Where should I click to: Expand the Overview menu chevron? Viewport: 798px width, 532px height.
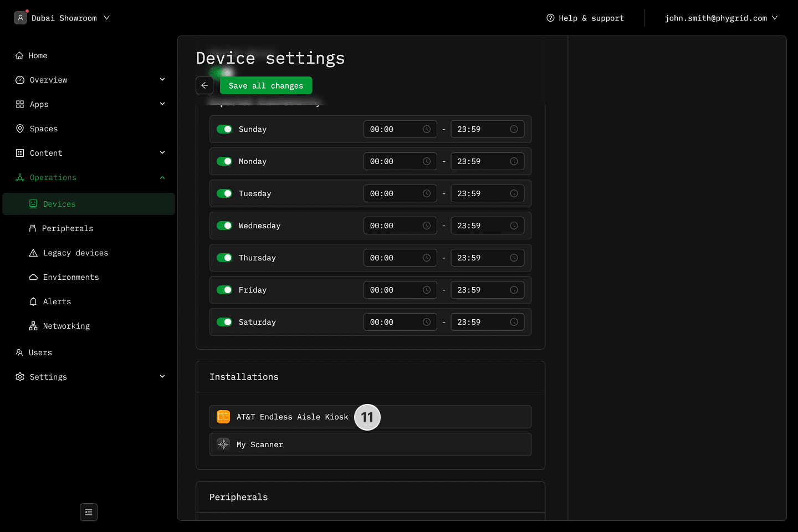pyautogui.click(x=162, y=80)
